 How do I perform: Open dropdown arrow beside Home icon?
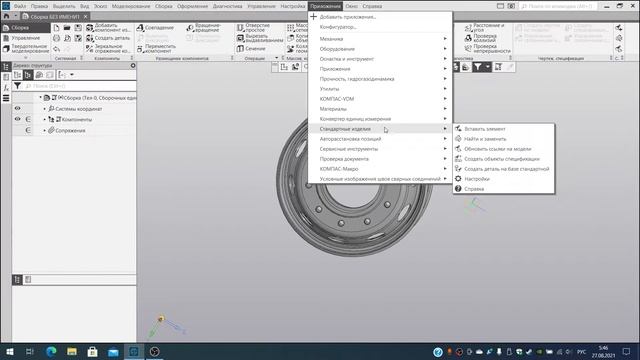pos(16,16)
